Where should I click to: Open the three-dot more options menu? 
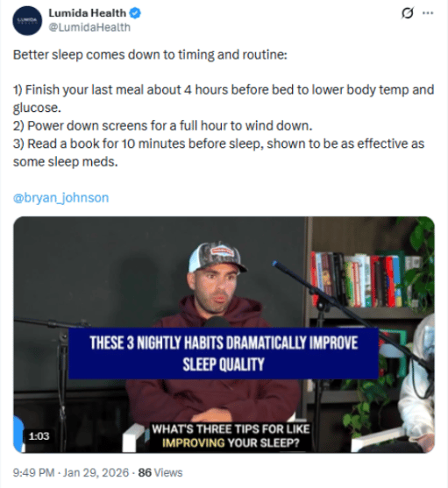428,13
